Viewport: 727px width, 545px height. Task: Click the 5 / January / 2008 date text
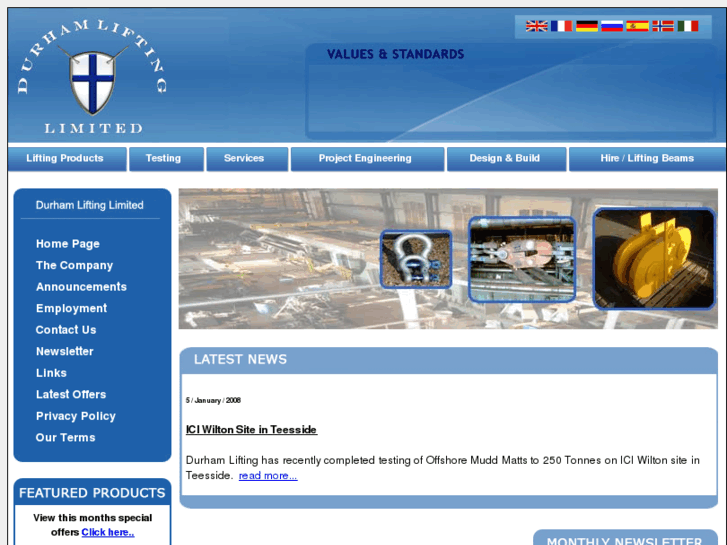213,400
